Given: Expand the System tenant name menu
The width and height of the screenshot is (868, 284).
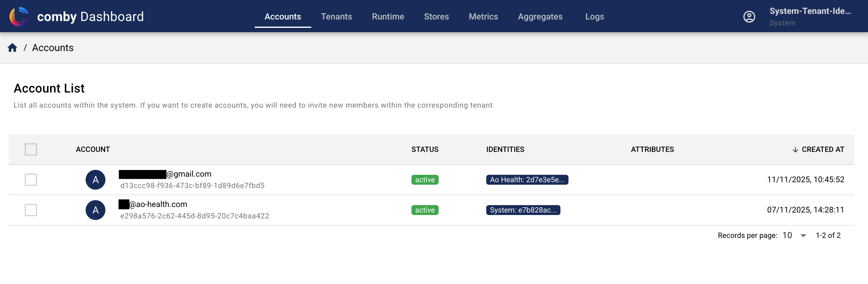Looking at the screenshot, I should click(x=810, y=16).
